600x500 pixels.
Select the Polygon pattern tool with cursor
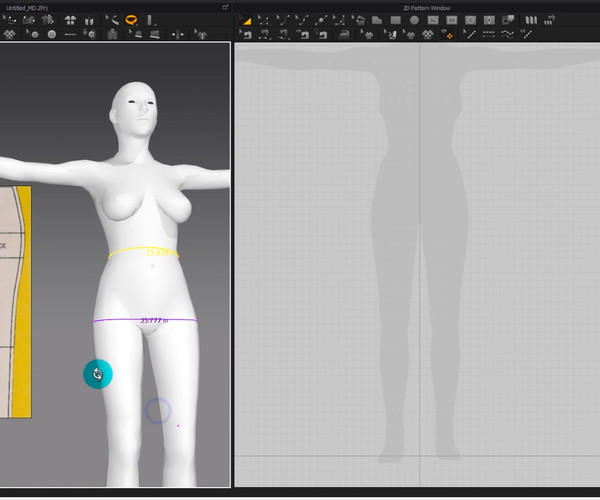[x=358, y=20]
